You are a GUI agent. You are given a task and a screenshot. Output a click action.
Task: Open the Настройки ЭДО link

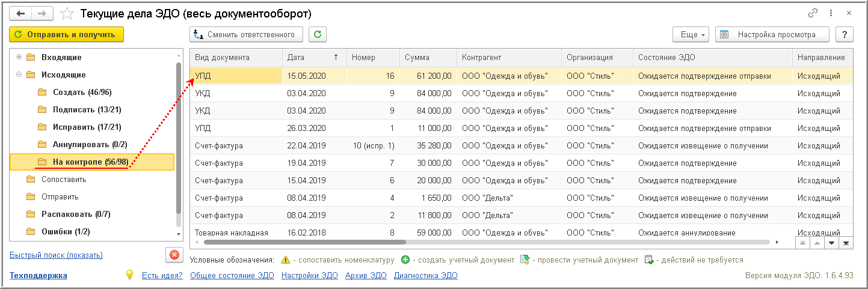point(309,275)
